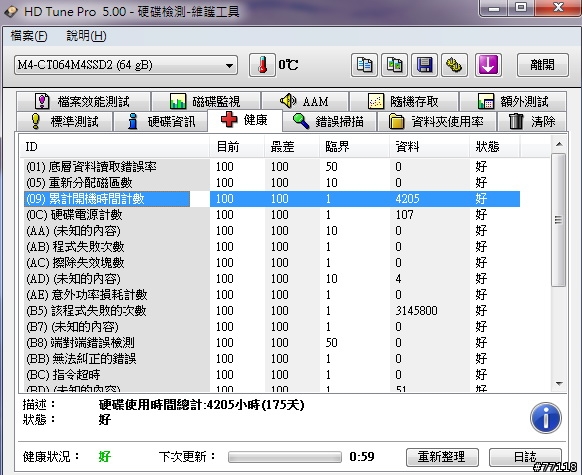Click the blue info circle icon

click(x=546, y=418)
